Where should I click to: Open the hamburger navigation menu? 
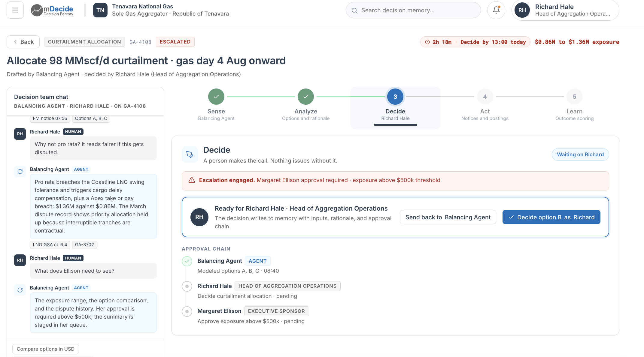tap(15, 10)
